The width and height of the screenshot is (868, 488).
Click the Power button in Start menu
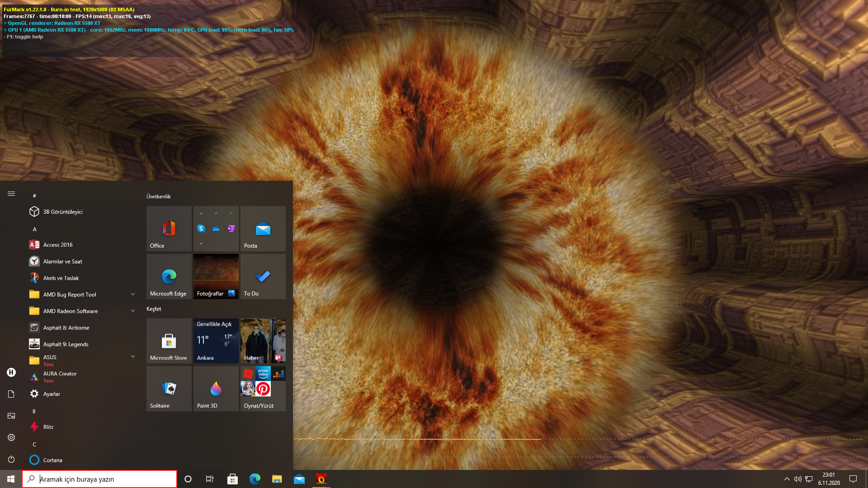(x=11, y=459)
